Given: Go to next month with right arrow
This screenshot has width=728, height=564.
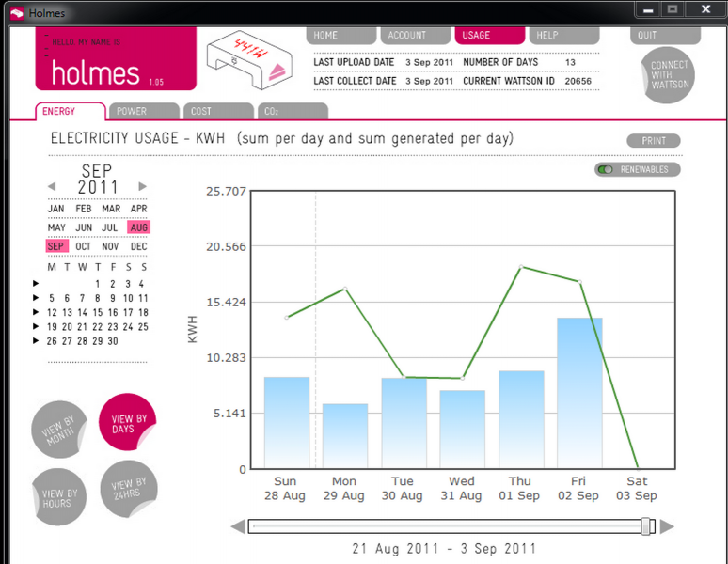Looking at the screenshot, I should point(143,186).
